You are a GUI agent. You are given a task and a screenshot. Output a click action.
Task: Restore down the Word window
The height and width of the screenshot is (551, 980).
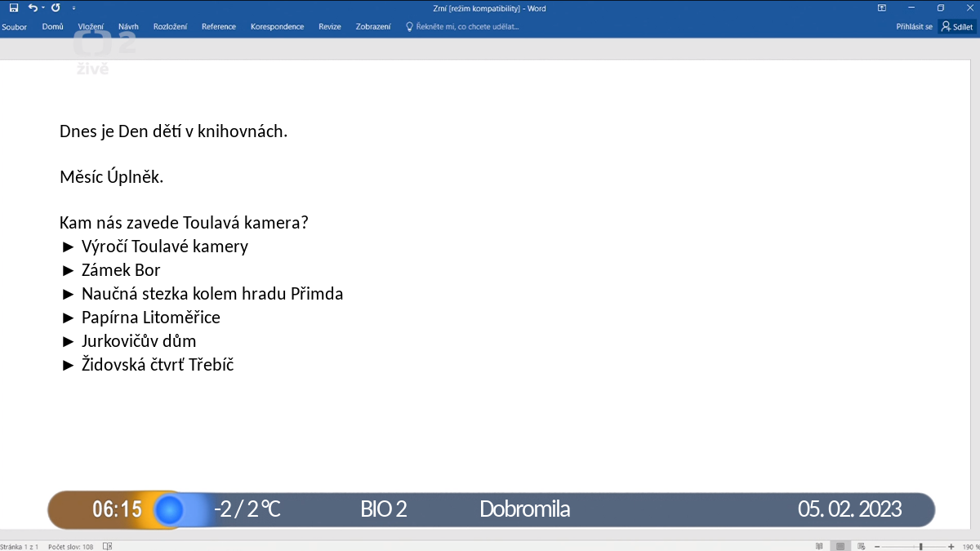940,8
